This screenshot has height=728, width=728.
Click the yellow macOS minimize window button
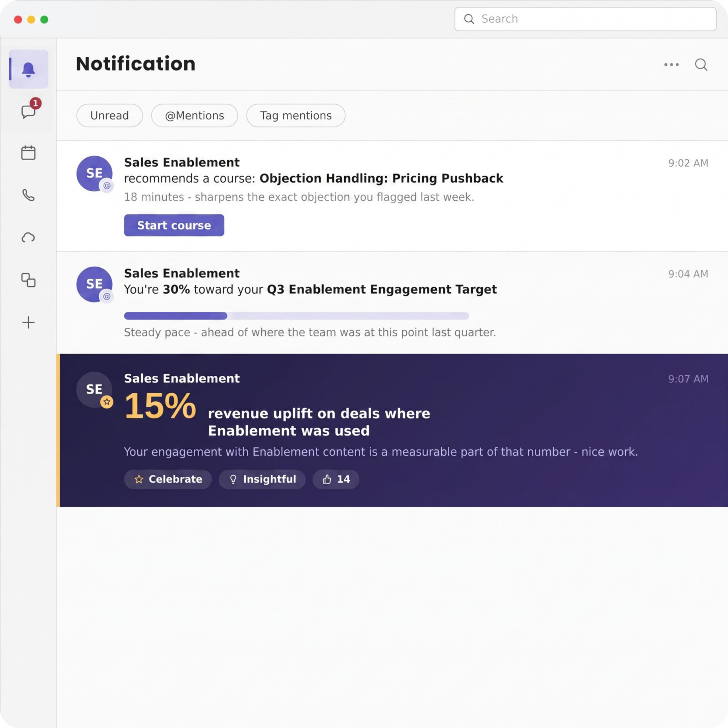pos(31,20)
